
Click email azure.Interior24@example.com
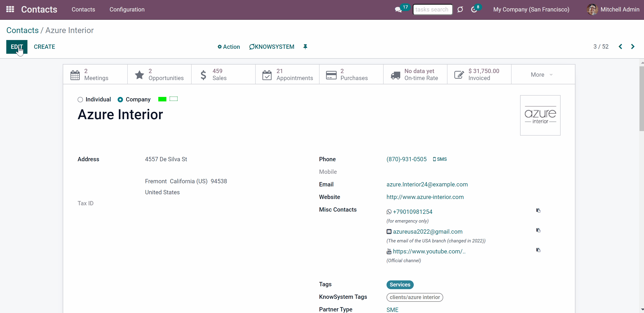[427, 185]
